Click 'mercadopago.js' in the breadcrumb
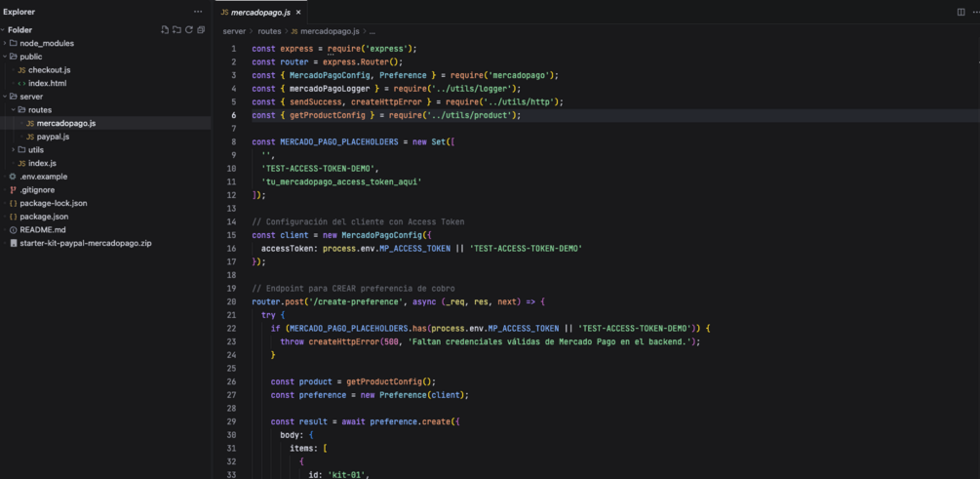This screenshot has width=980, height=479. click(330, 30)
